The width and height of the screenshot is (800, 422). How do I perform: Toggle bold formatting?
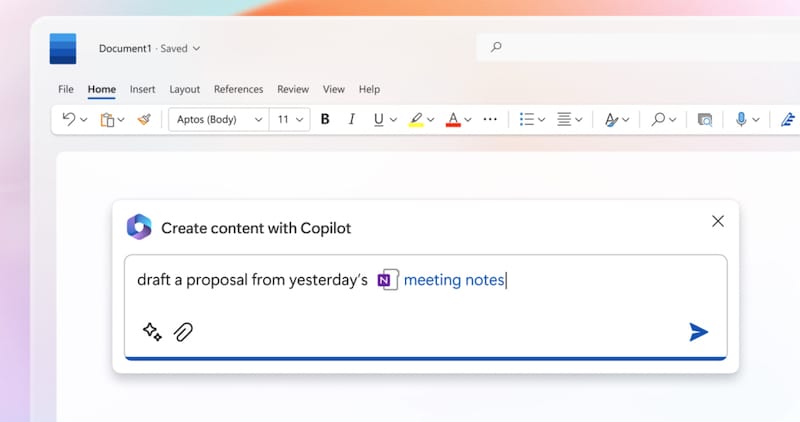tap(325, 119)
